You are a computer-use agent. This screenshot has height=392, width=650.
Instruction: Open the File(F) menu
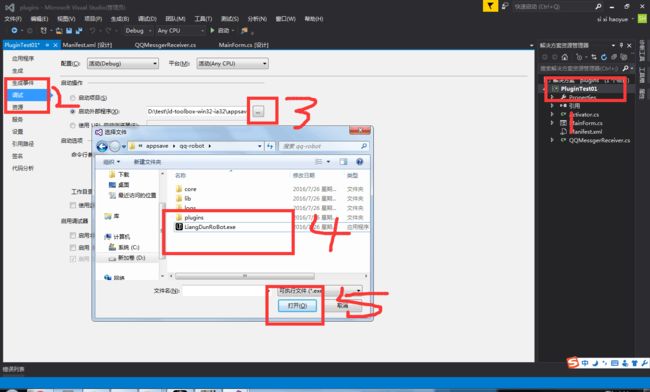pyautogui.click(x=13, y=19)
